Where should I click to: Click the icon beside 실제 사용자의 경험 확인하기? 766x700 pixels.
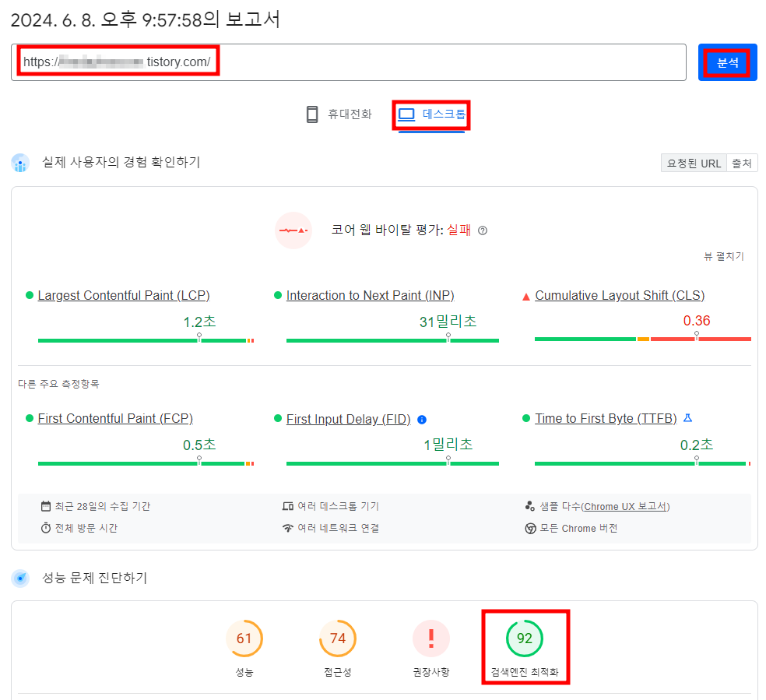click(x=19, y=162)
